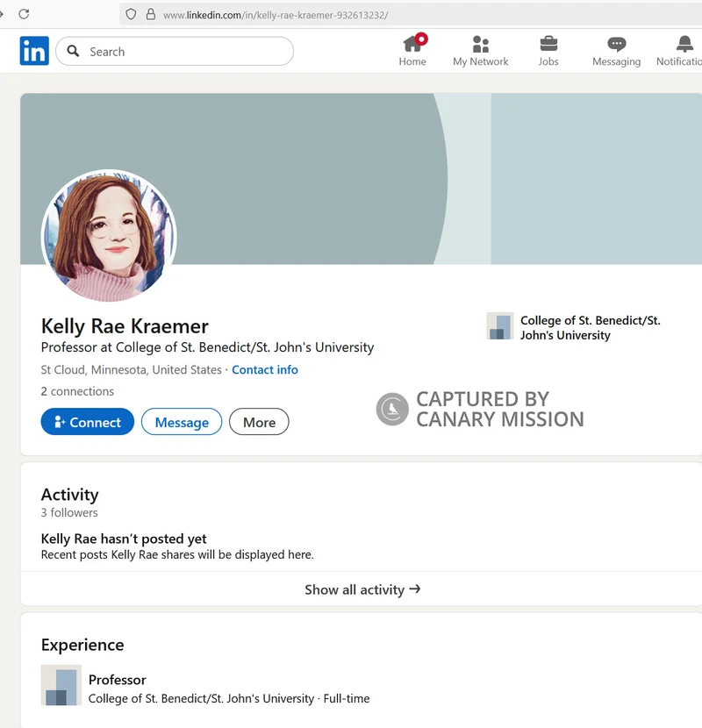Click the 3 followers text
This screenshot has width=702, height=728.
coord(69,512)
